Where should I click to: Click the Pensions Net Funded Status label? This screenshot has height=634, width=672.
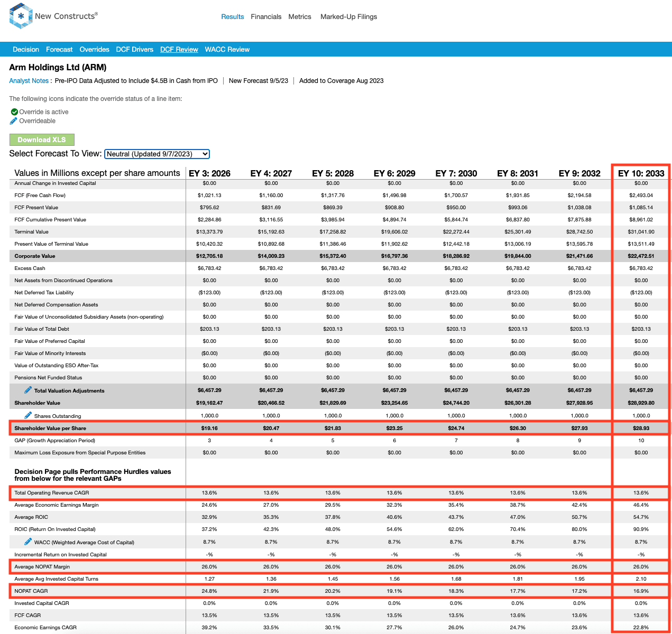(48, 378)
